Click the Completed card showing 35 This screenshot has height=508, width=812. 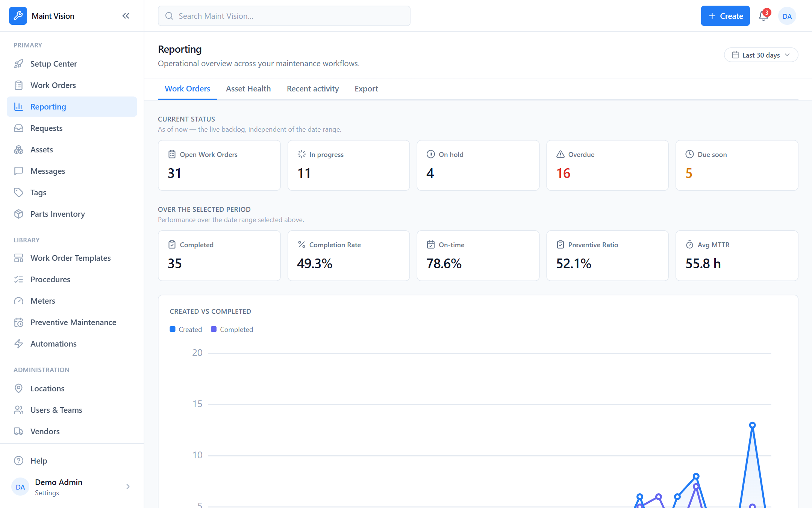[x=219, y=256]
